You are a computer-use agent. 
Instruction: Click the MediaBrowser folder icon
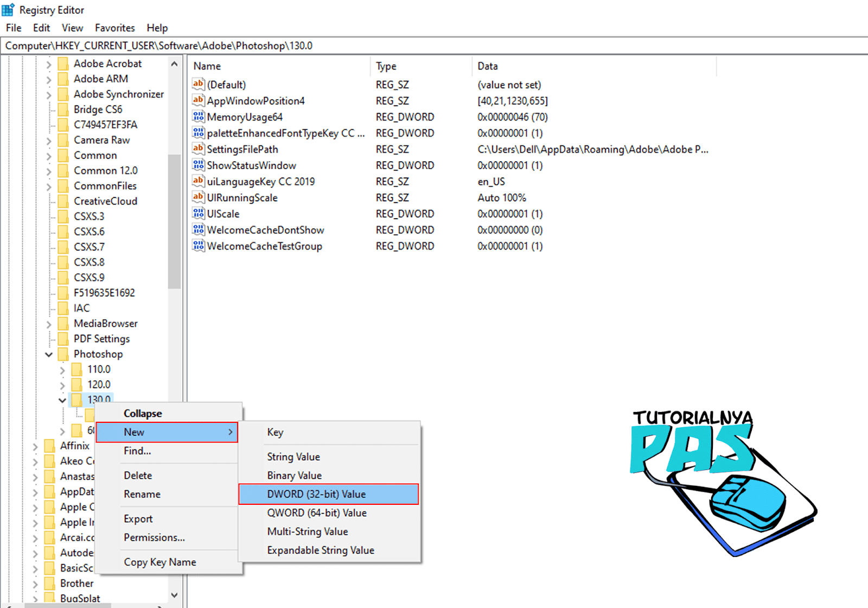coord(63,324)
